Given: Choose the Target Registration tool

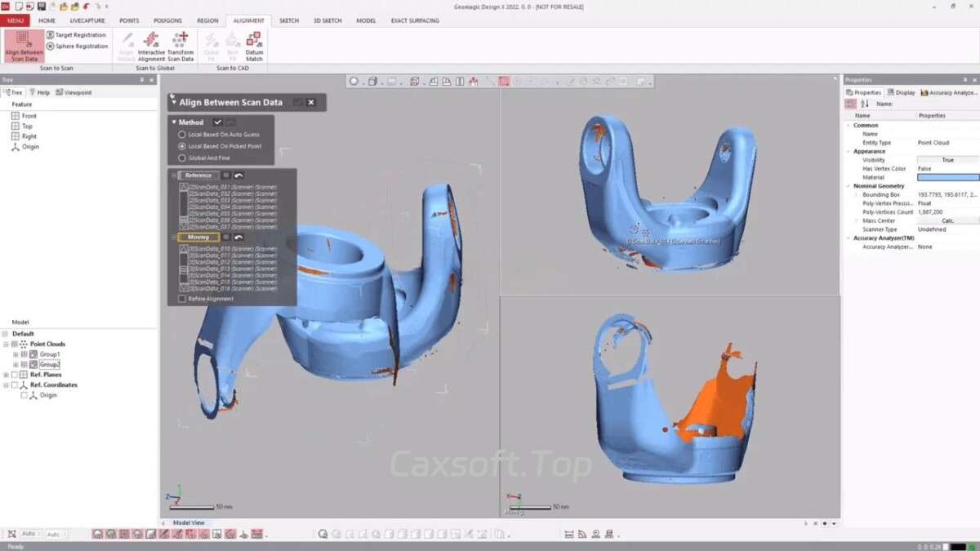Looking at the screenshot, I should (x=76, y=35).
